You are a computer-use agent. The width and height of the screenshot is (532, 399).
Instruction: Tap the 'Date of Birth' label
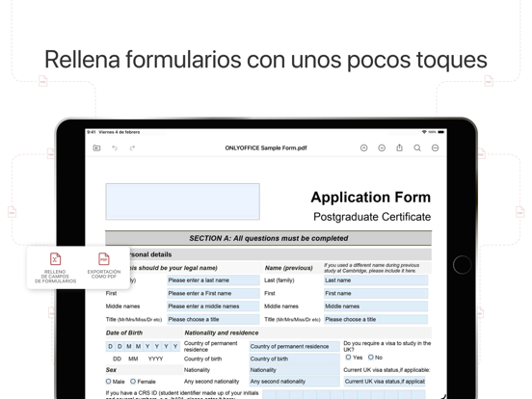click(x=124, y=332)
